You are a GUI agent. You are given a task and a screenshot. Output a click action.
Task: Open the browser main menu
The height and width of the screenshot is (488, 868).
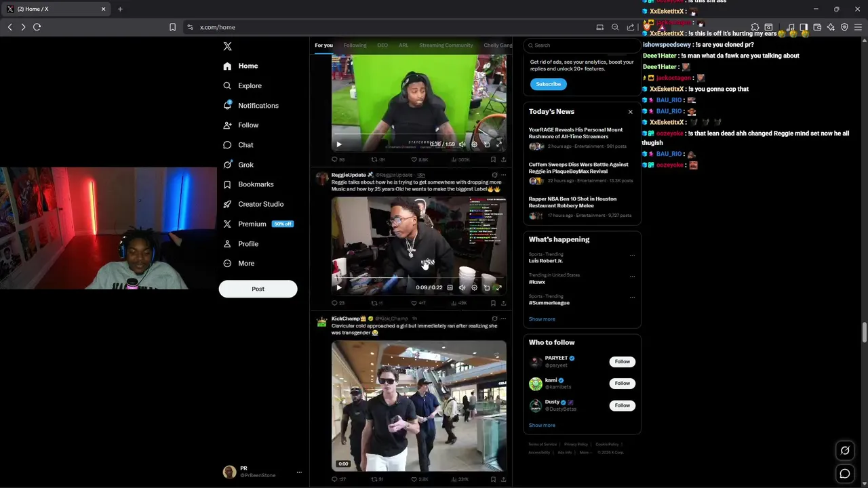click(x=858, y=27)
